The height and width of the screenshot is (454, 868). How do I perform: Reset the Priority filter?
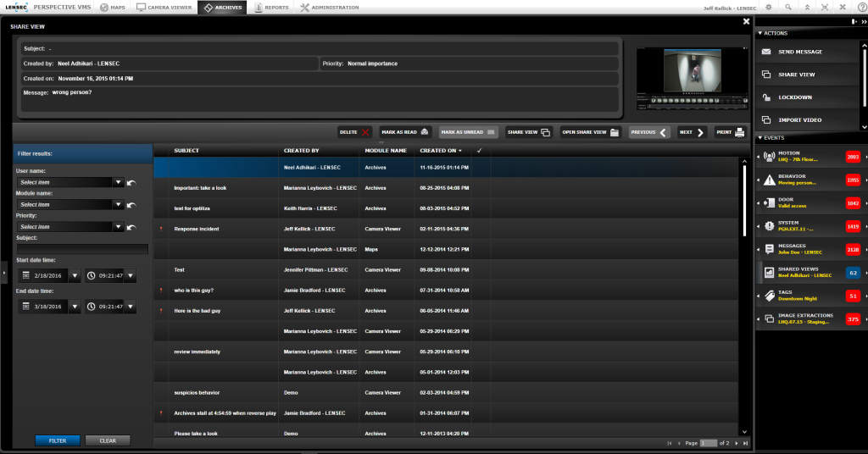[x=131, y=227]
